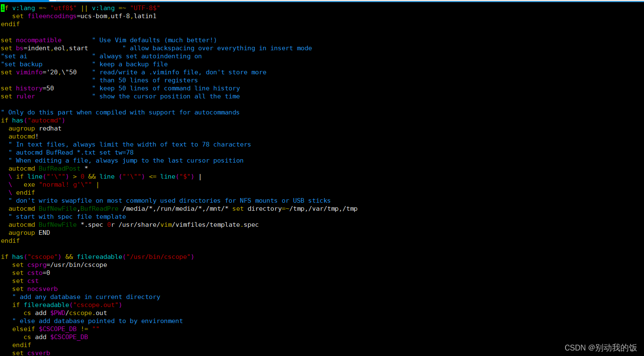Click comment 'else add database pointed to by environment'

[x=97, y=321]
